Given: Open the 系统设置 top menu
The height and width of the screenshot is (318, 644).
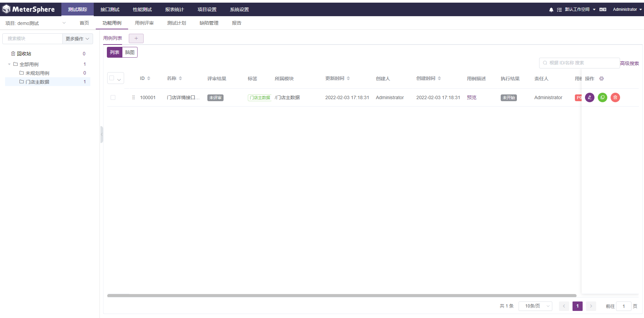Looking at the screenshot, I should [239, 9].
